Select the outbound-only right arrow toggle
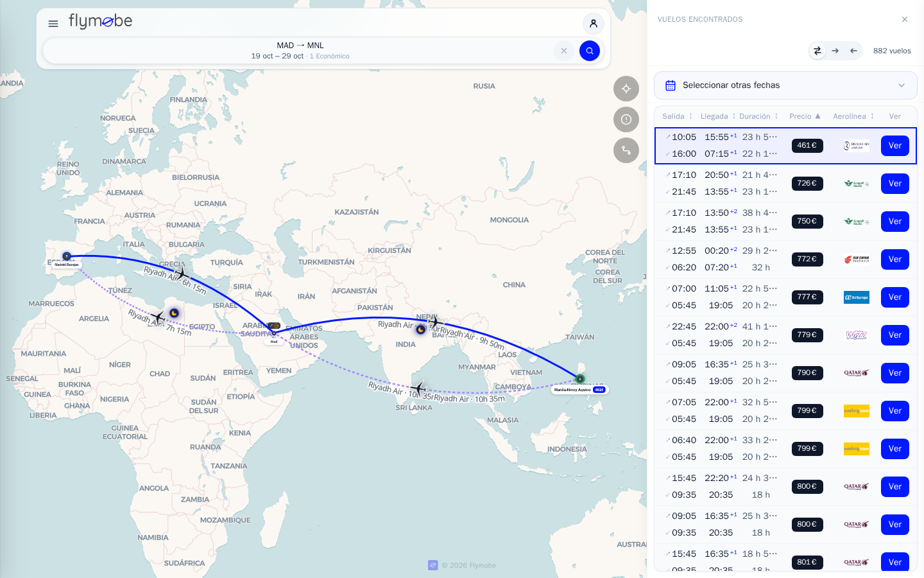924x578 pixels. (835, 51)
